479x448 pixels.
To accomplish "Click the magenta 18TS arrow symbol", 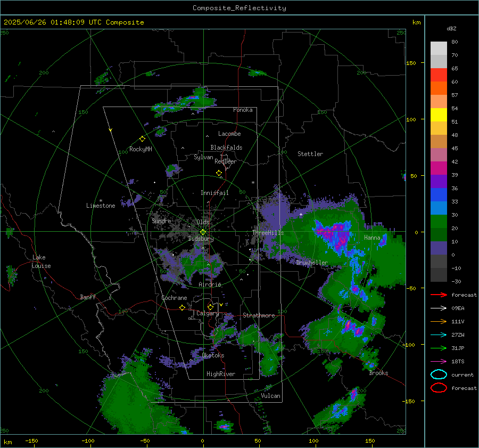I will [439, 362].
